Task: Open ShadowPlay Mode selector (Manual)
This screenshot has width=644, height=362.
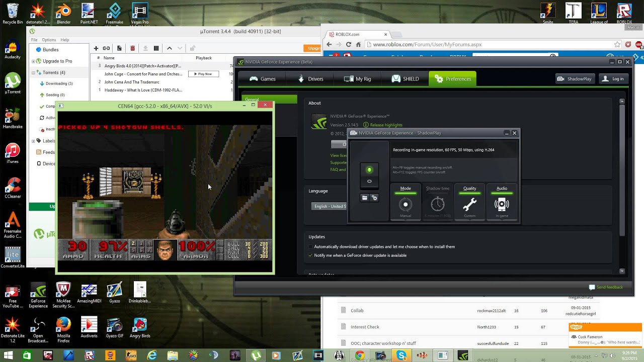Action: pyautogui.click(x=406, y=202)
